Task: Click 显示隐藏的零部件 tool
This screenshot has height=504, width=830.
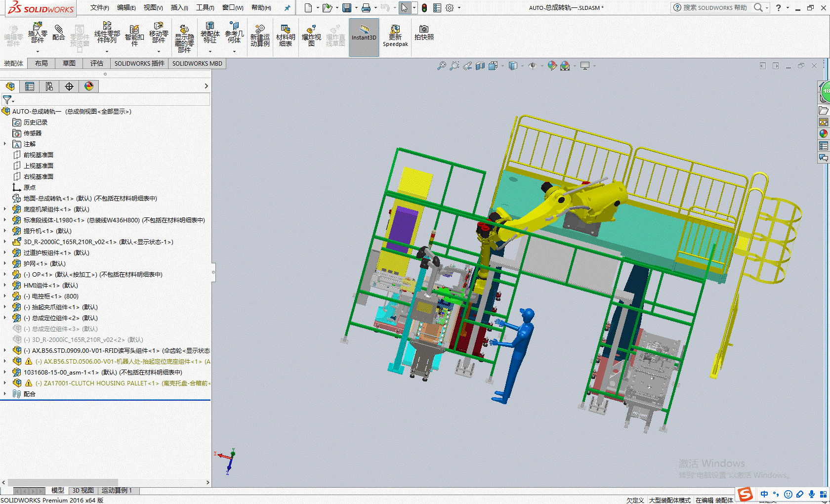Action: click(184, 38)
